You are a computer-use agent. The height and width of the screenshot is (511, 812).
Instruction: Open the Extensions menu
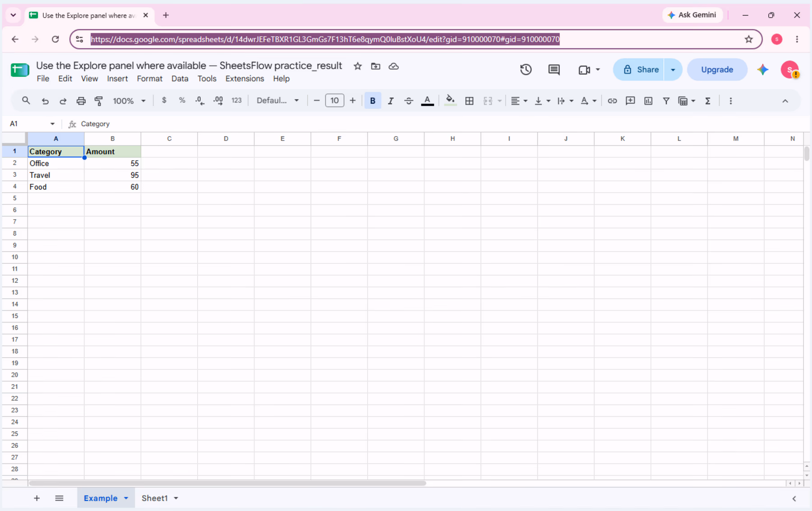tap(245, 78)
